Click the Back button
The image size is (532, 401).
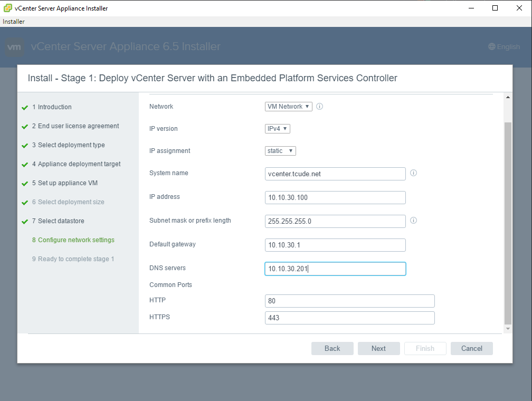(x=332, y=348)
